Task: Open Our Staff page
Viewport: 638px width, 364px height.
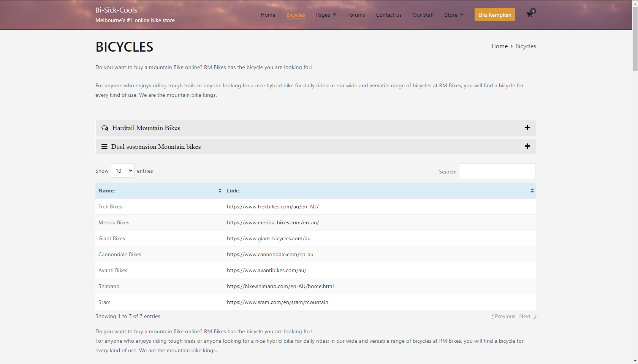Action: pos(423,15)
